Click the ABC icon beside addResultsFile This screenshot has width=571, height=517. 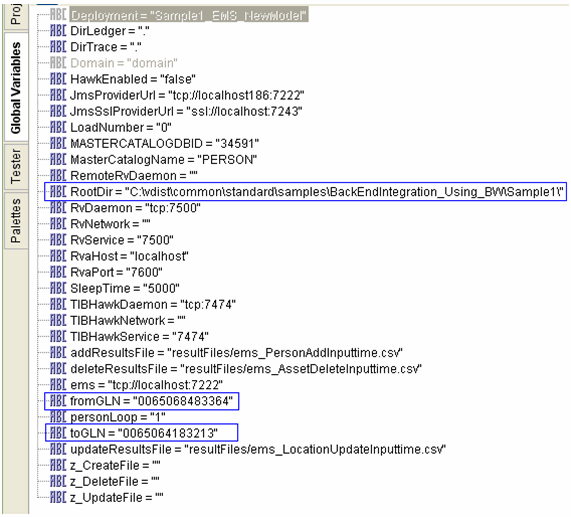[x=58, y=353]
